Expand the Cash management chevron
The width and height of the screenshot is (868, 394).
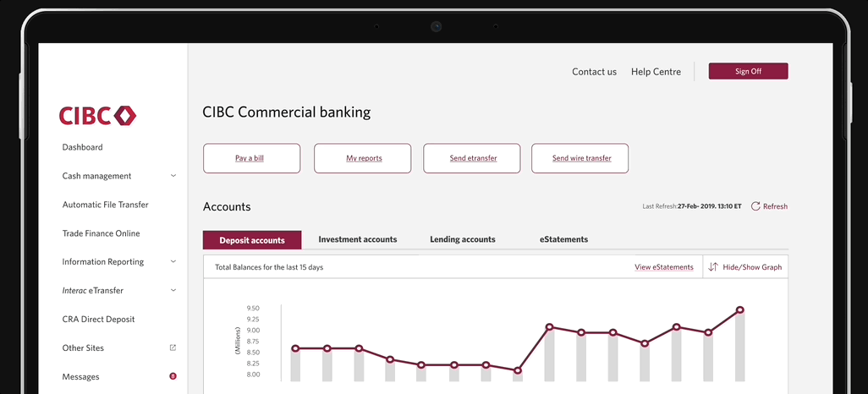click(x=173, y=176)
